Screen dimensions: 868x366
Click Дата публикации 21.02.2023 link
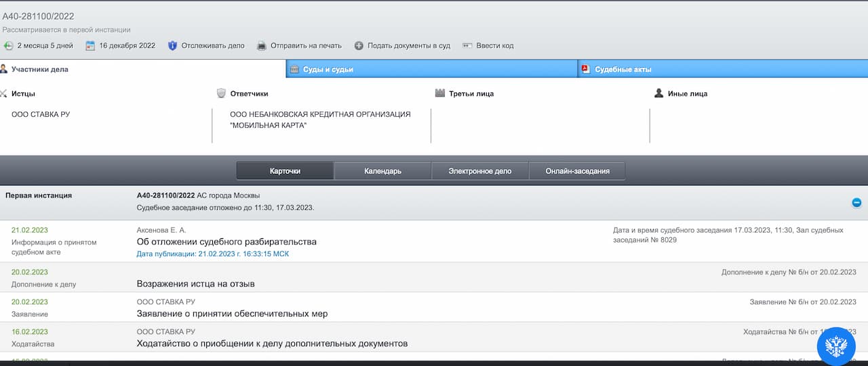click(213, 254)
